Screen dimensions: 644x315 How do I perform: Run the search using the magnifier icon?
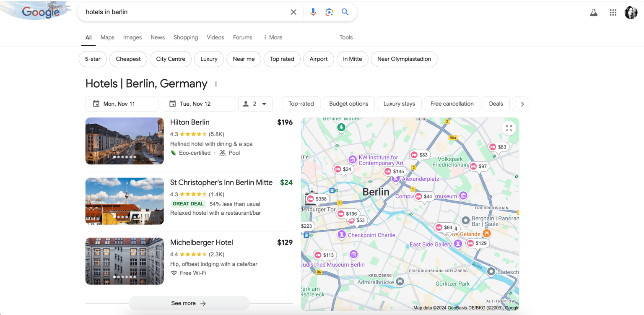345,12
